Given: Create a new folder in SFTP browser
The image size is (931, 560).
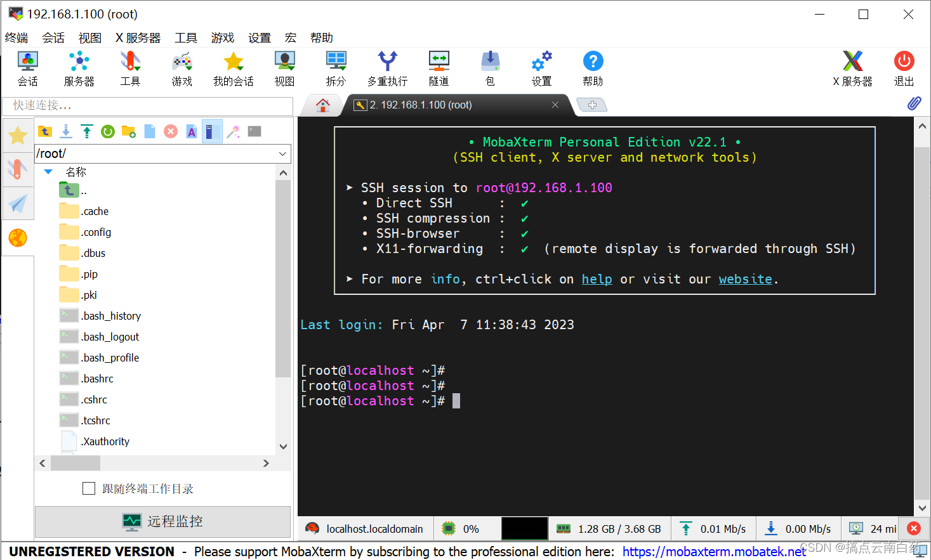Looking at the screenshot, I should pos(129,131).
